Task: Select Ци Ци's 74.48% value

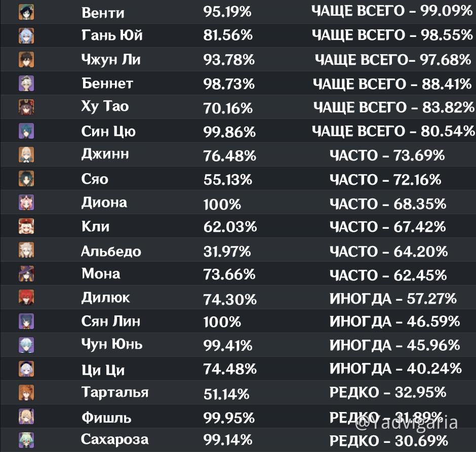Action: click(230, 369)
